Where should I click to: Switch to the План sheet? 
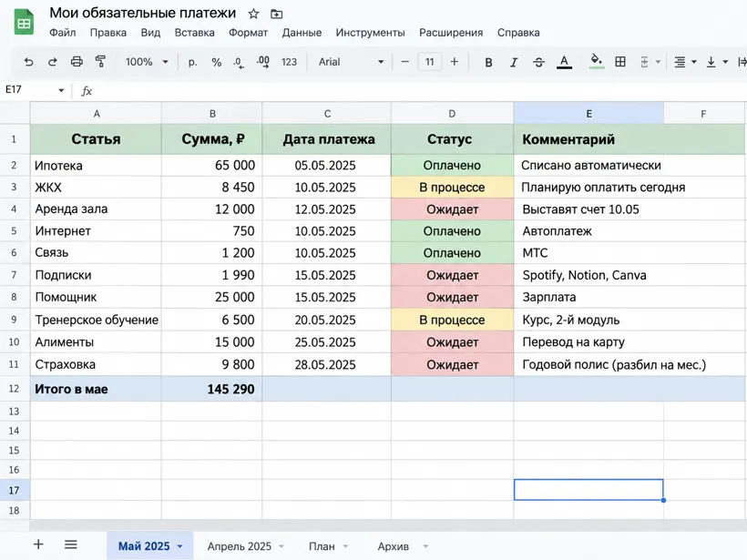pos(322,546)
